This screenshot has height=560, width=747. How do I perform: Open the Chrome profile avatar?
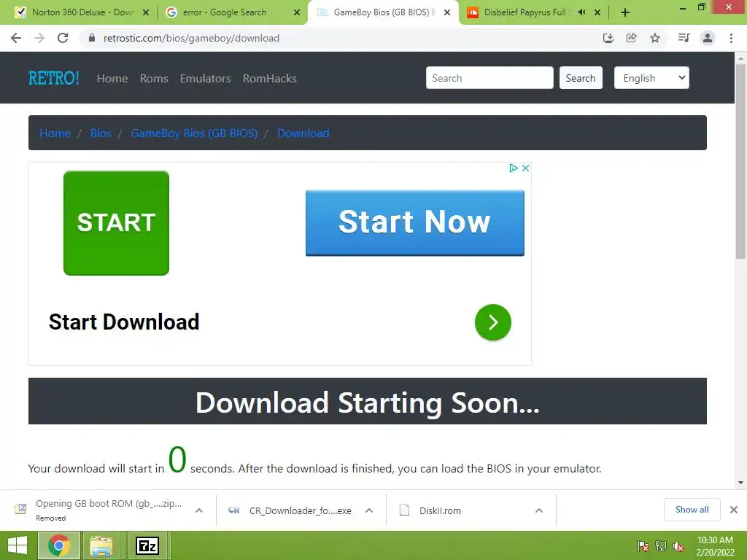(708, 38)
